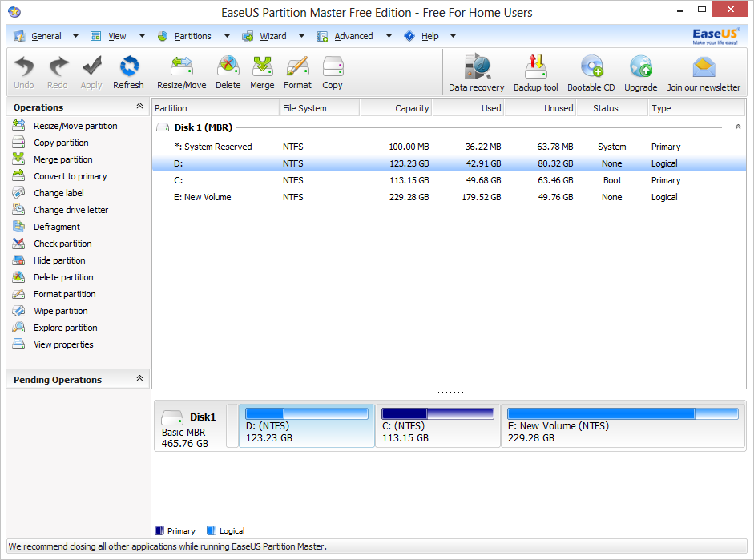Click the Merge partition sidebar icon
This screenshot has width=754, height=560.
18,159
